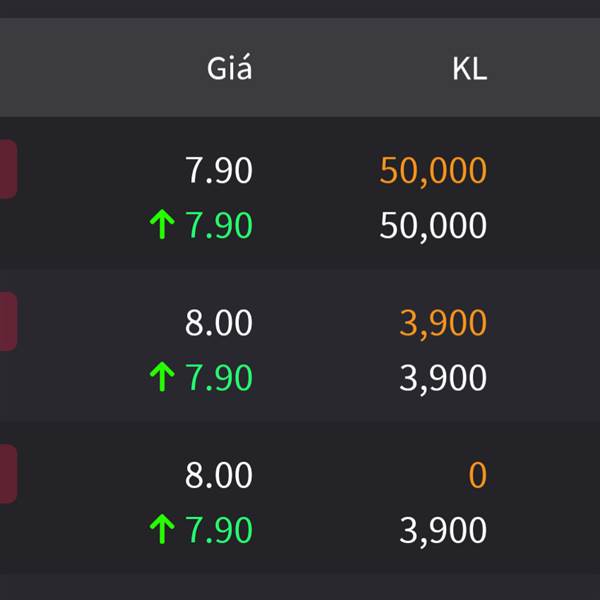Image resolution: width=600 pixels, height=600 pixels.
Task: Select red status badge of the zero-volume order
Action: [8, 474]
